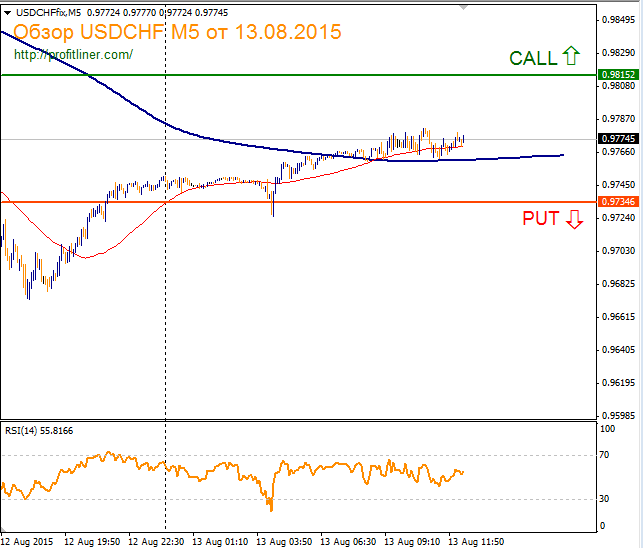Click the title Обзор USDCHF M5 от 13.08.2015
The width and height of the screenshot is (643, 548).
coord(177,32)
